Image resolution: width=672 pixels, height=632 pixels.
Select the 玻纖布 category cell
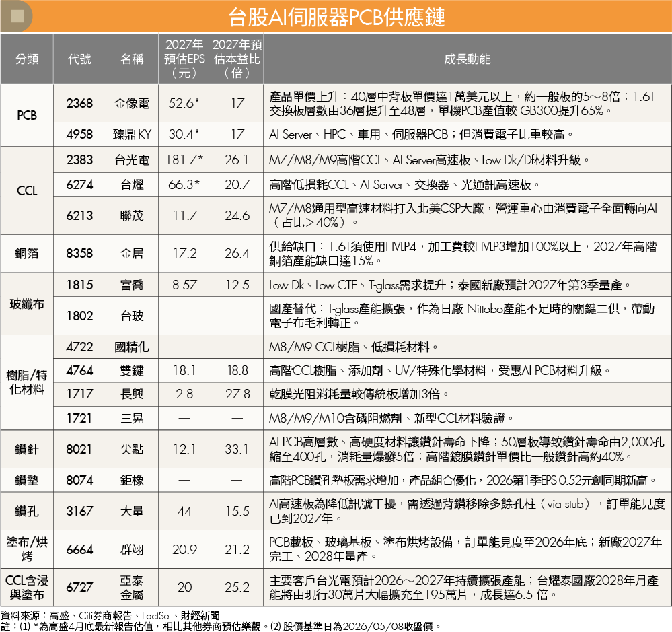click(x=27, y=304)
